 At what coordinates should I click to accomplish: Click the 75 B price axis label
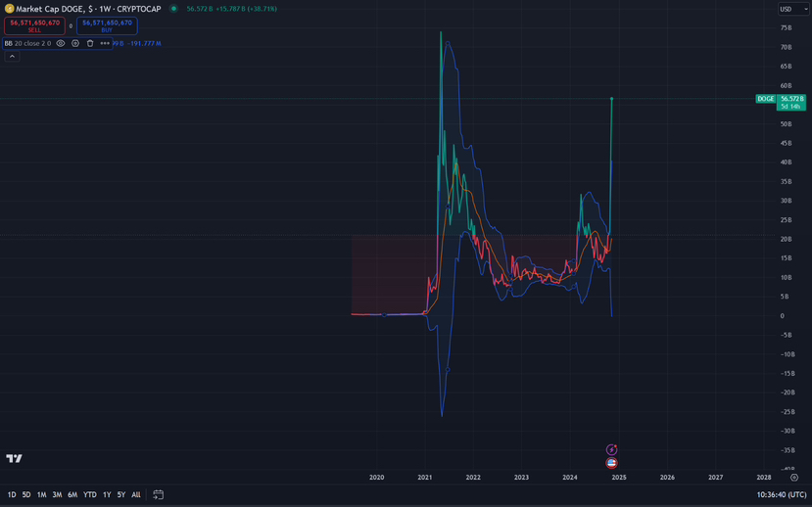(786, 28)
